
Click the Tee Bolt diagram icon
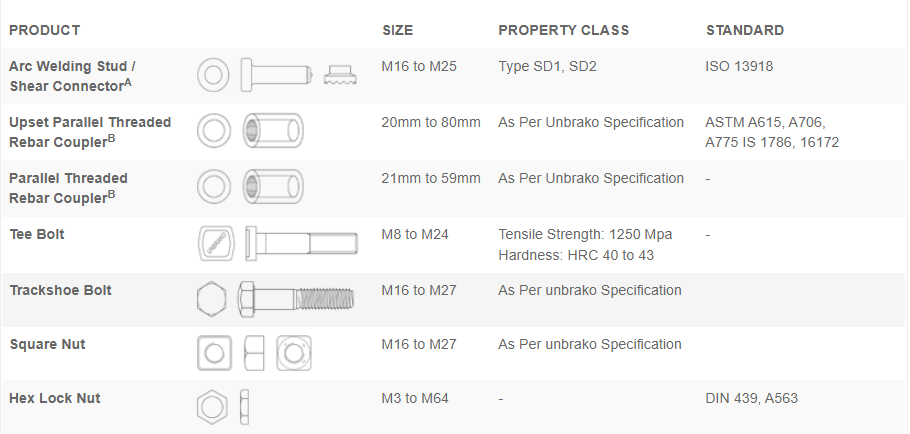coord(278,243)
